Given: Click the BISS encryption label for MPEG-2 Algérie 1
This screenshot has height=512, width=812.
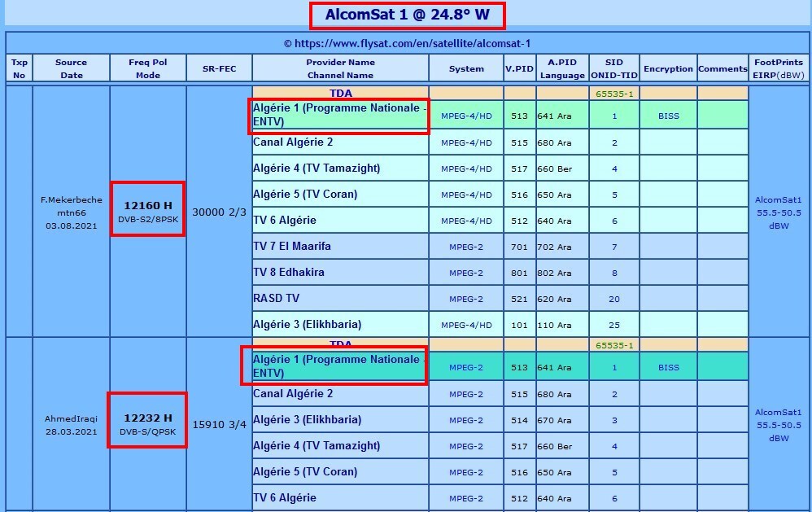Looking at the screenshot, I should [668, 367].
